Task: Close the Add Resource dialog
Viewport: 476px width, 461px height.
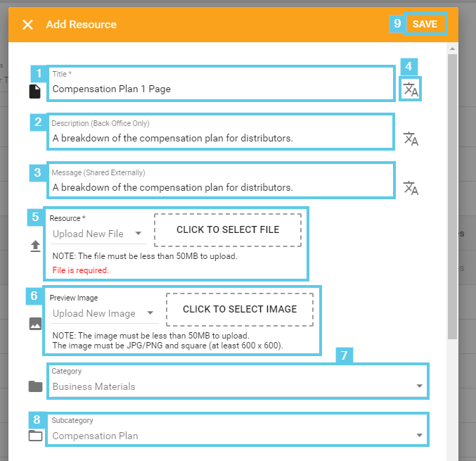Action: pyautogui.click(x=27, y=25)
